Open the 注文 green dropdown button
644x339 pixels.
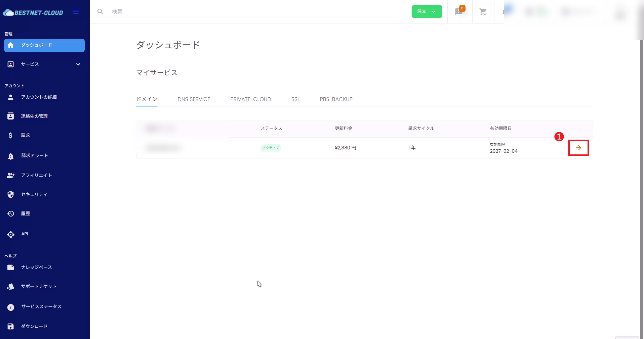pyautogui.click(x=426, y=12)
